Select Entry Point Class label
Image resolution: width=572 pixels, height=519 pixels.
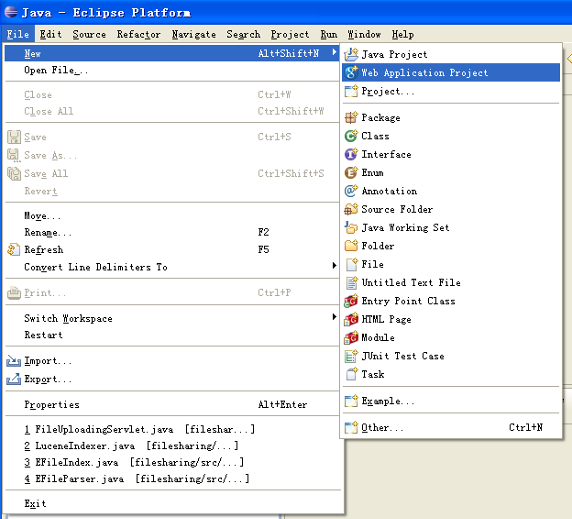point(408,301)
